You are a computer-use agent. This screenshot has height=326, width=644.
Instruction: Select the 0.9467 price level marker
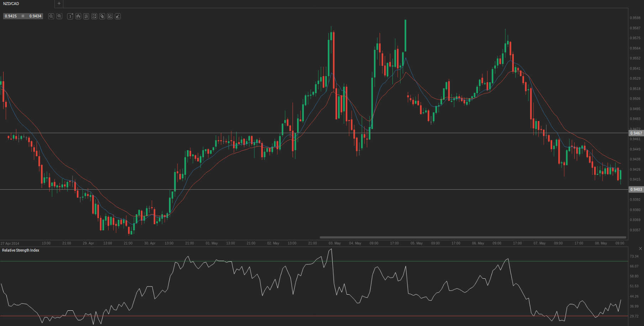tap(636, 133)
